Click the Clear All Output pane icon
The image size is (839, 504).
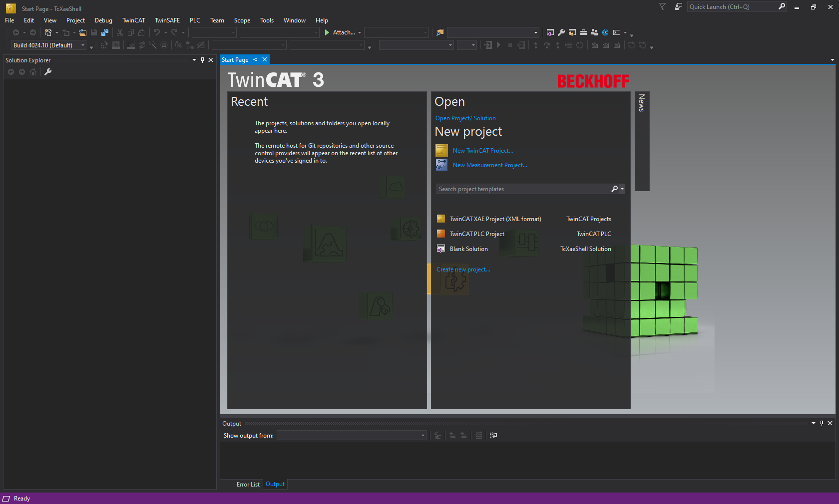[479, 435]
